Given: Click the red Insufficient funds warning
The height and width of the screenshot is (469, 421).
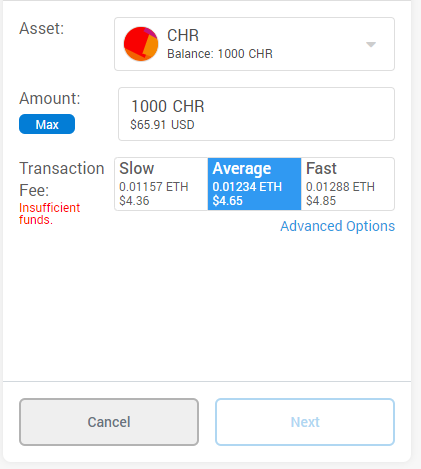Looking at the screenshot, I should pos(49,214).
